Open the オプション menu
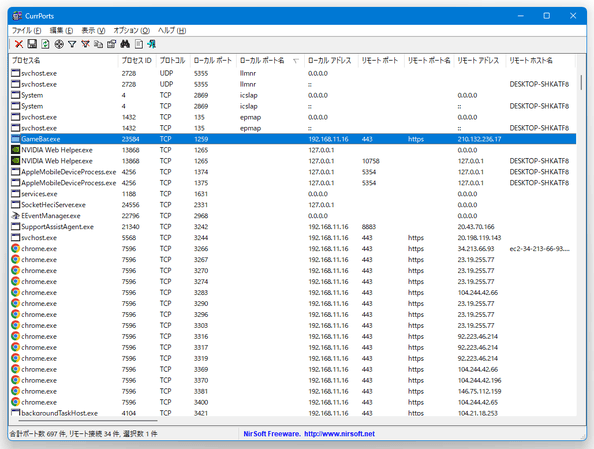This screenshot has width=594, height=449. click(x=131, y=30)
